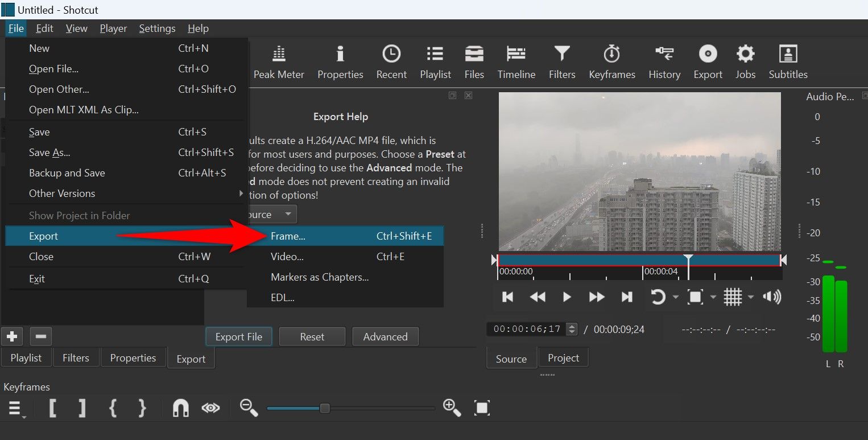Open the zoom fit dropdown arrow

click(713, 297)
